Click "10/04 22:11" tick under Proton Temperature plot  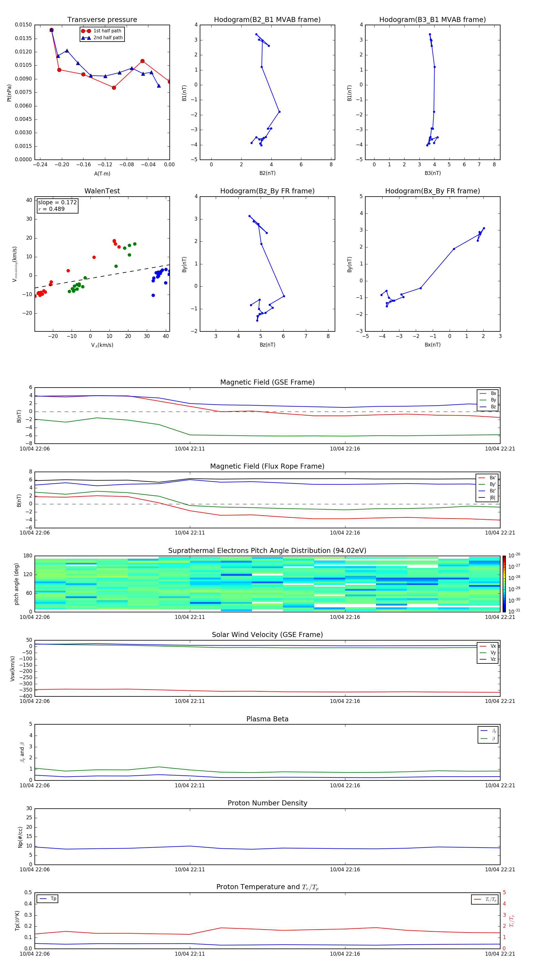coord(190,954)
